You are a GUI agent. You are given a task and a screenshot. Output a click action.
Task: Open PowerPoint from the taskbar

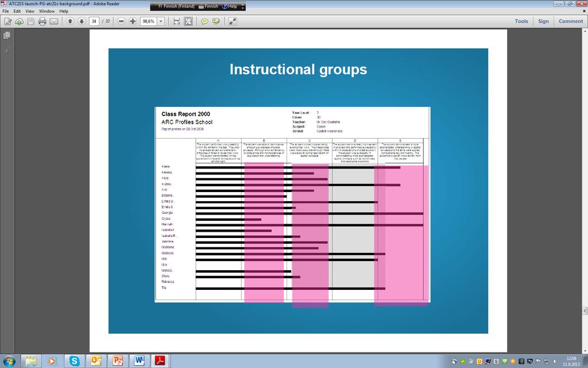[x=117, y=361]
